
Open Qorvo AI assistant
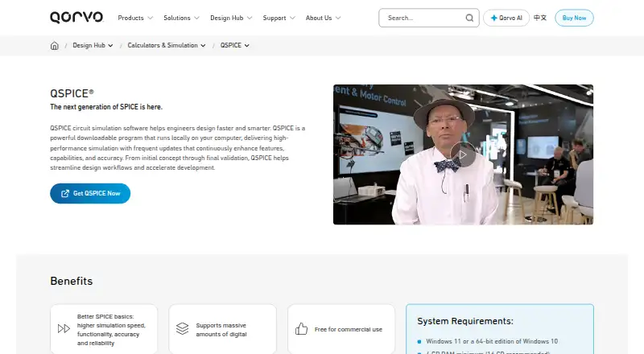point(506,18)
